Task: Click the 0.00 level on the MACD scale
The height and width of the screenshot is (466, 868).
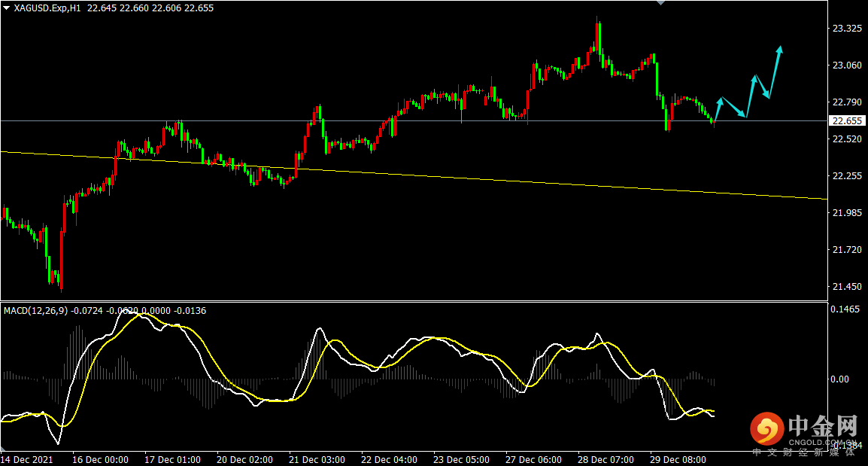Action: coord(839,379)
